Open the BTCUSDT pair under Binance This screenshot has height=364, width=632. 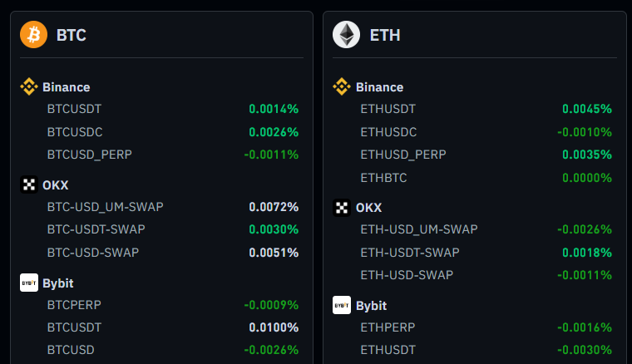coord(75,109)
